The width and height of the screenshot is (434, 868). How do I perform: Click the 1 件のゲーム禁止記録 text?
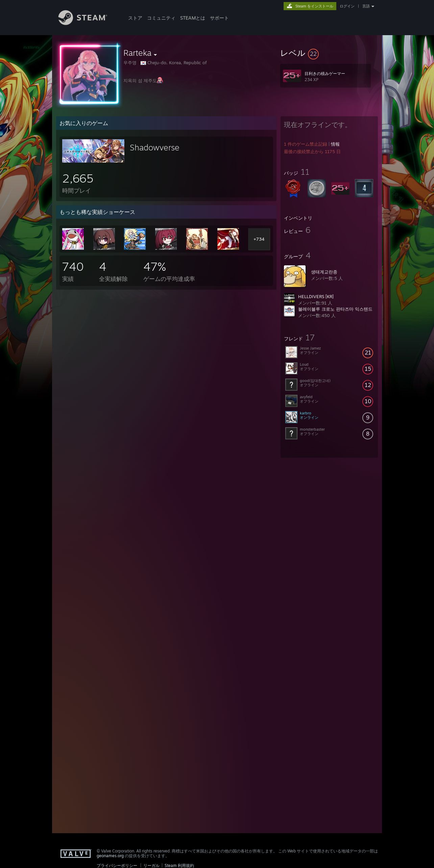click(305, 144)
